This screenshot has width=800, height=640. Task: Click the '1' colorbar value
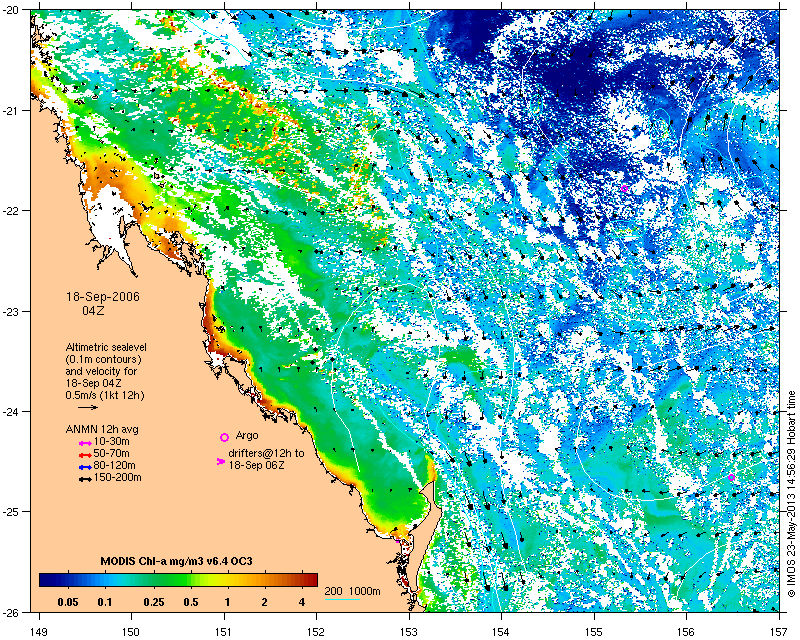228,602
